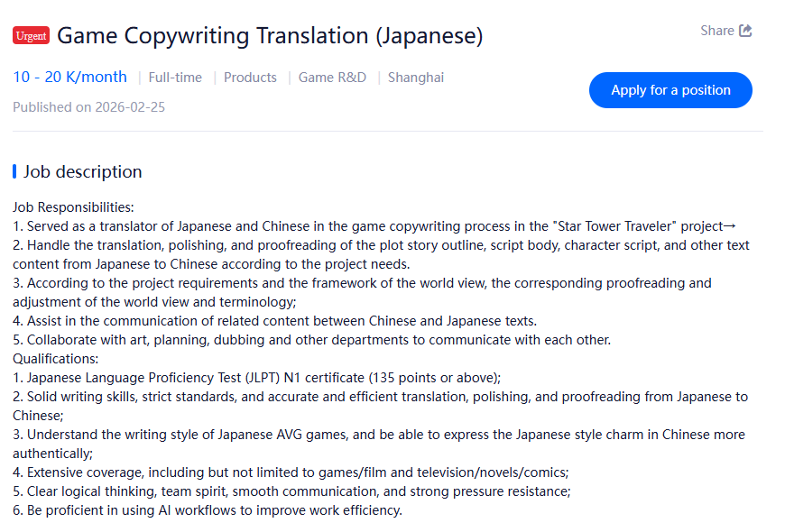Click the line 'adjustment of the world view and terminology;'
This screenshot has width=785, height=532.
pyautogui.click(x=154, y=302)
